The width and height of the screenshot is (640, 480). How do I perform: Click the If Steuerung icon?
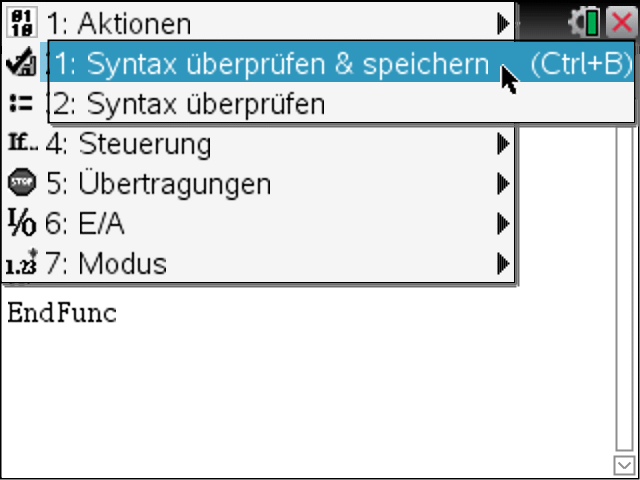coord(21,143)
